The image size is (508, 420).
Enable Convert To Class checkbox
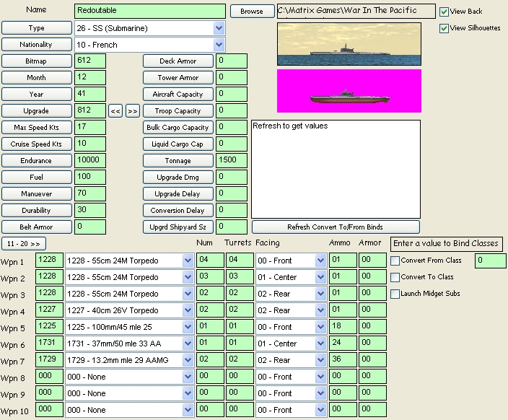395,277
